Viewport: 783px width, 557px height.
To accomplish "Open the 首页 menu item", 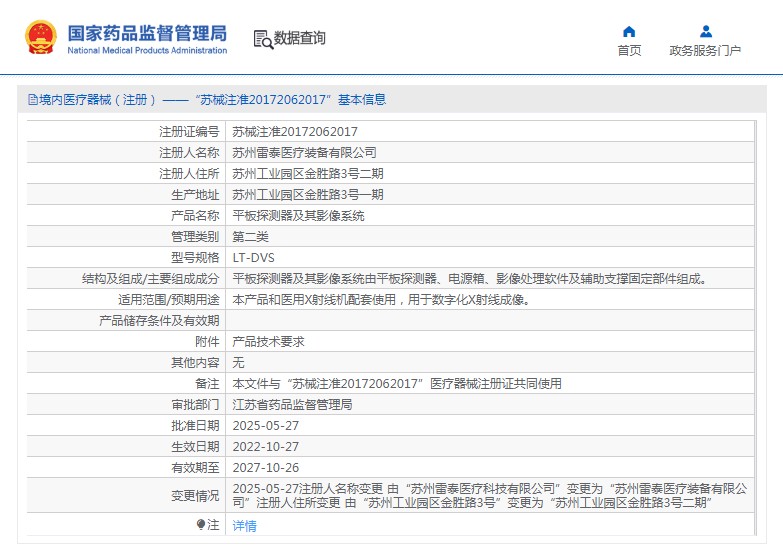I will (629, 51).
